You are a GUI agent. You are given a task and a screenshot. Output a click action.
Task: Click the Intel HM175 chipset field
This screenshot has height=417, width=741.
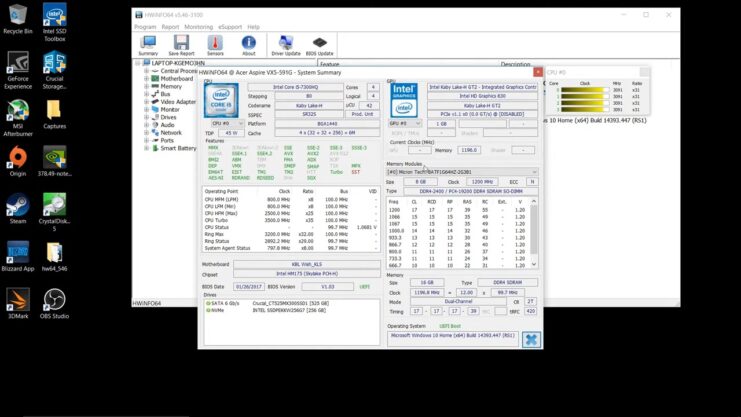[x=307, y=274]
